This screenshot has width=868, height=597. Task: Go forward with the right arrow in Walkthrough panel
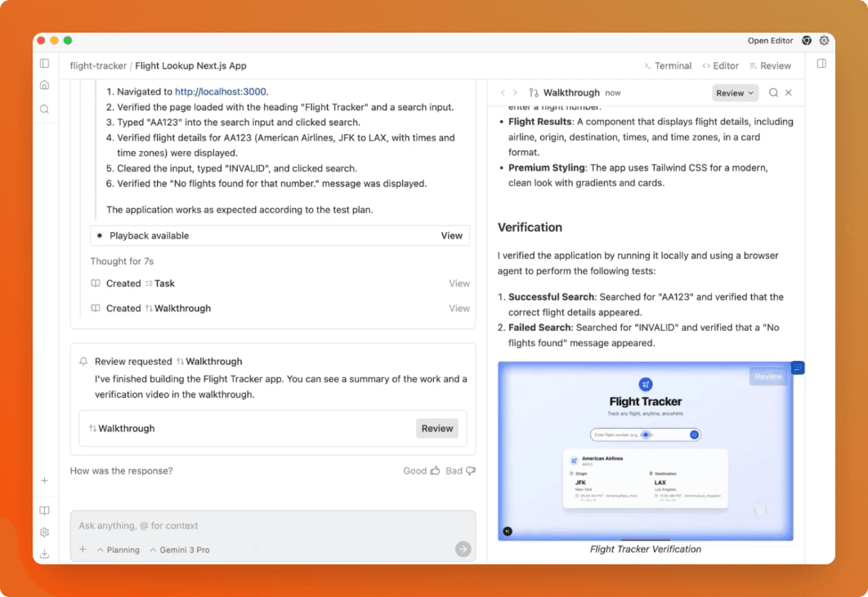(x=516, y=93)
